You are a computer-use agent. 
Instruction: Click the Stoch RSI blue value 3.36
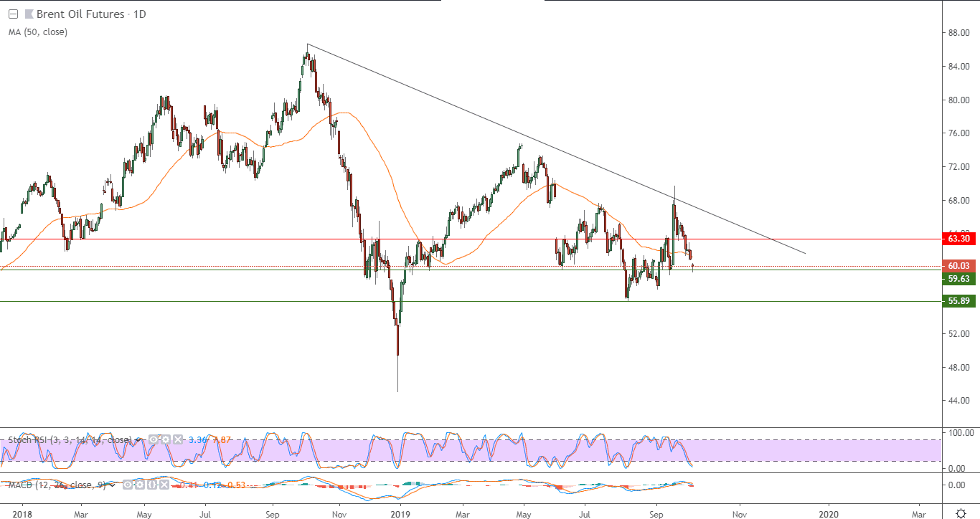pos(197,440)
